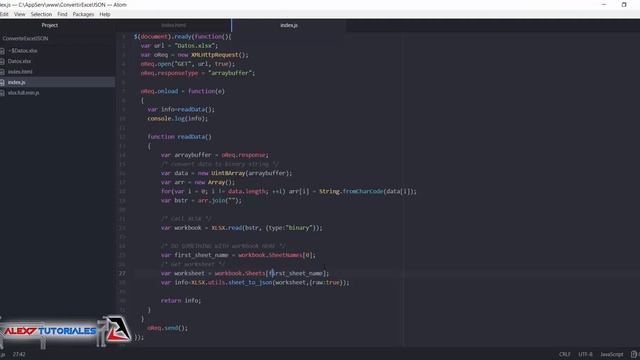Open index.html from the project tree
The image size is (640, 360).
[20, 72]
